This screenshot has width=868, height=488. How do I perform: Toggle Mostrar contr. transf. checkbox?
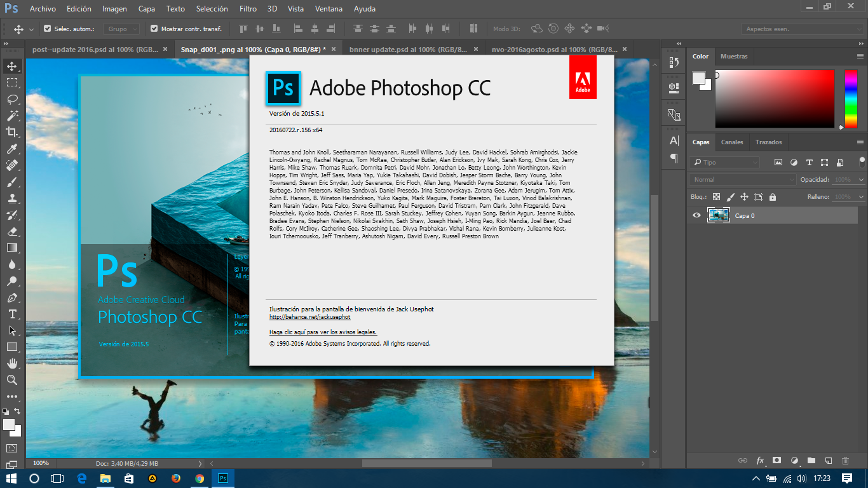click(x=154, y=29)
